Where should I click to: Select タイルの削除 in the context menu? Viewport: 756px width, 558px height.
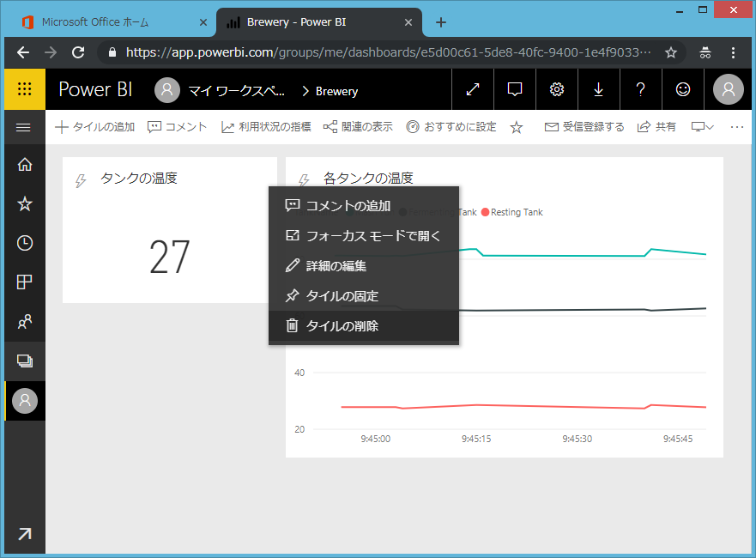click(x=364, y=326)
